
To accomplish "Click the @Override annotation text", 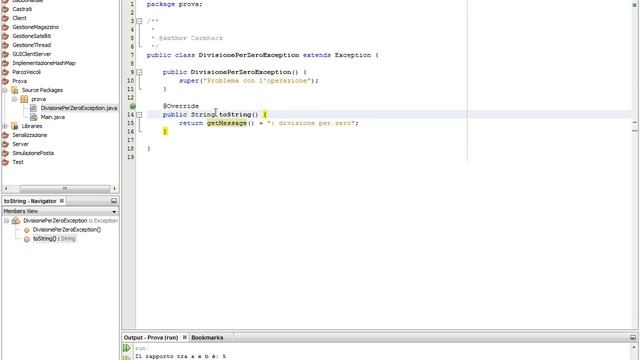I will 181,106.
